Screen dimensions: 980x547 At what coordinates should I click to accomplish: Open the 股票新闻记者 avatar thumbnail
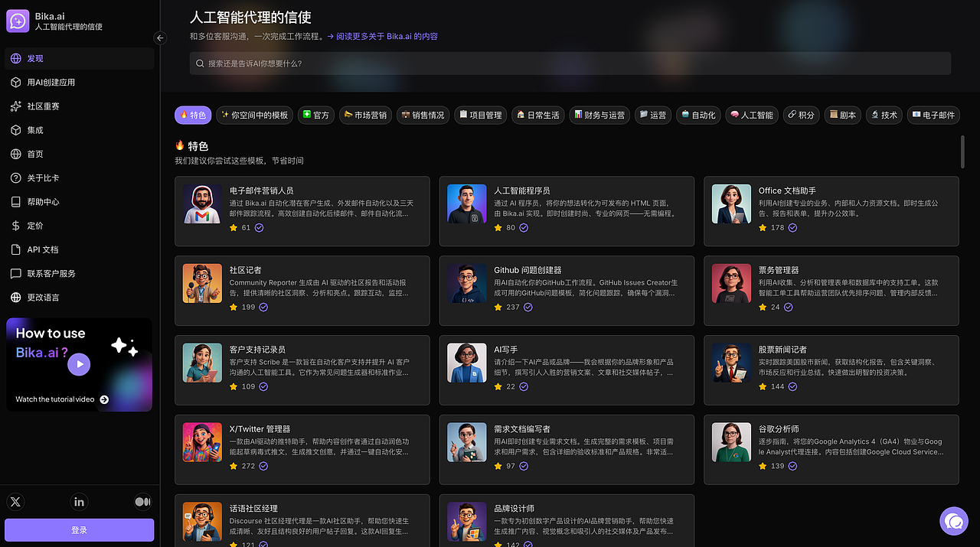[731, 363]
